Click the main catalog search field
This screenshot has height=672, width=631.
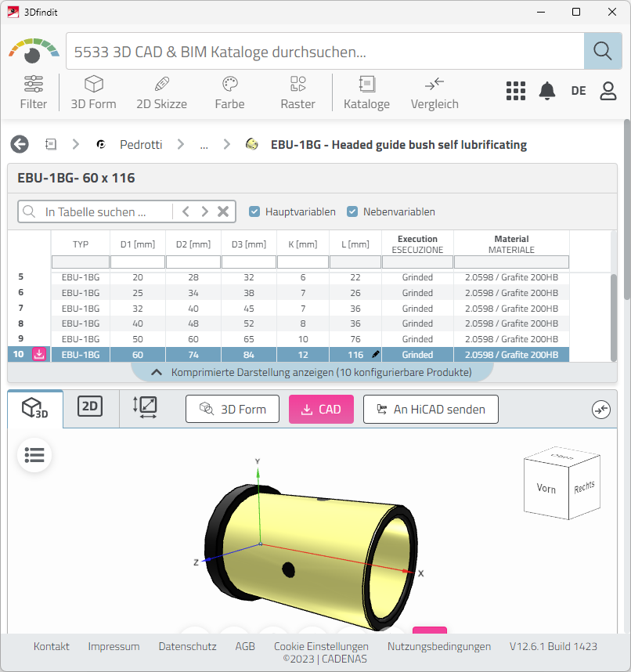pos(325,51)
